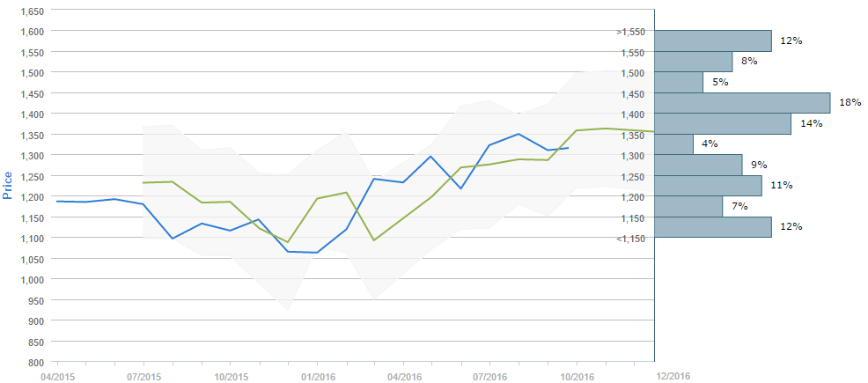
Task: Click the 11% histogram bar
Action: pos(708,186)
